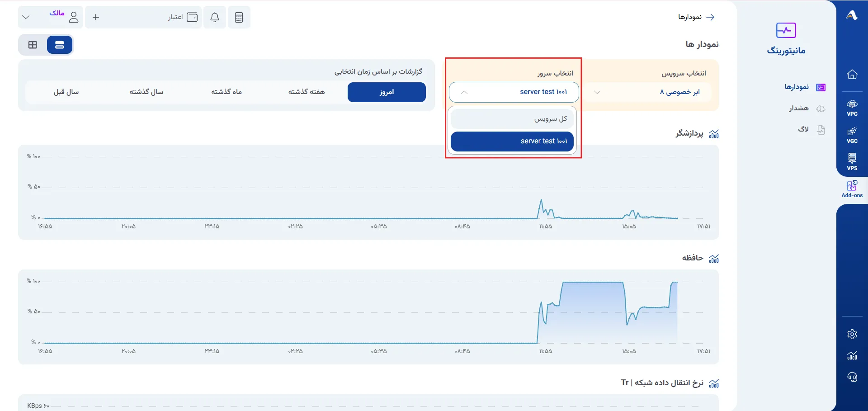
Task: Click the مالک user role label
Action: [x=57, y=13]
